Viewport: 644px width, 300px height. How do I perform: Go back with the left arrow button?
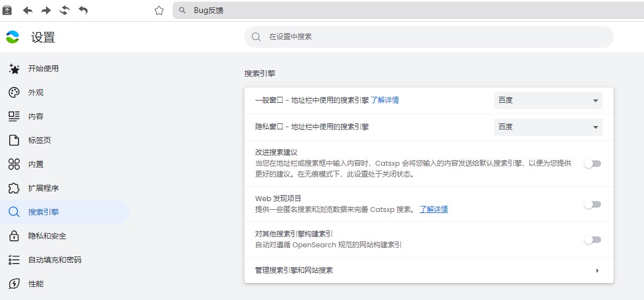[28, 11]
